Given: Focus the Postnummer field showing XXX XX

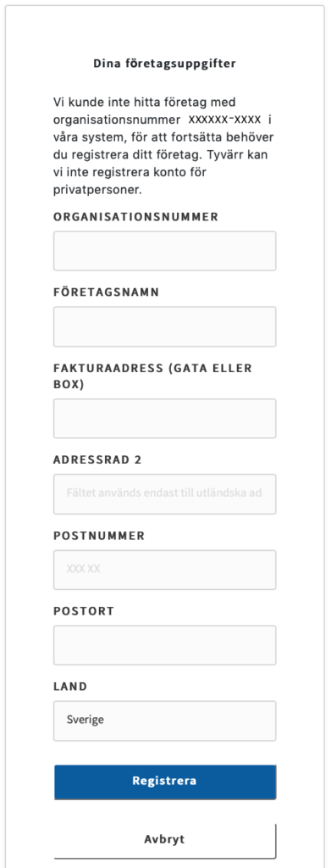Looking at the screenshot, I should (x=165, y=570).
